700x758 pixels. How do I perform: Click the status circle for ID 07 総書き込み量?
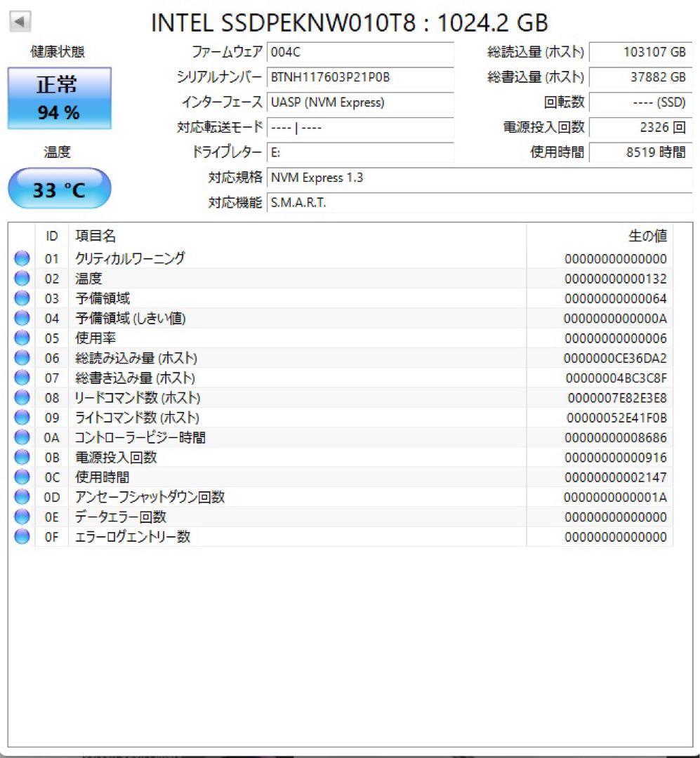(x=22, y=378)
